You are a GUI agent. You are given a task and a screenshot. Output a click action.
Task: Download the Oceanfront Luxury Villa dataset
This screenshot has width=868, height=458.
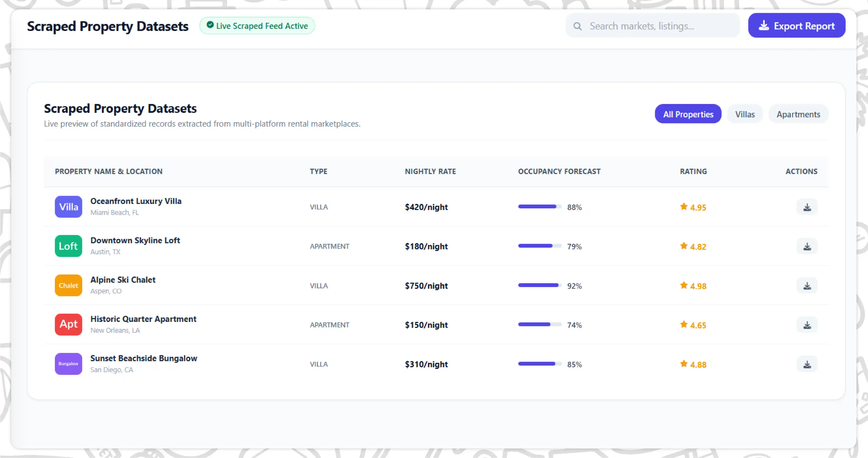(x=807, y=207)
